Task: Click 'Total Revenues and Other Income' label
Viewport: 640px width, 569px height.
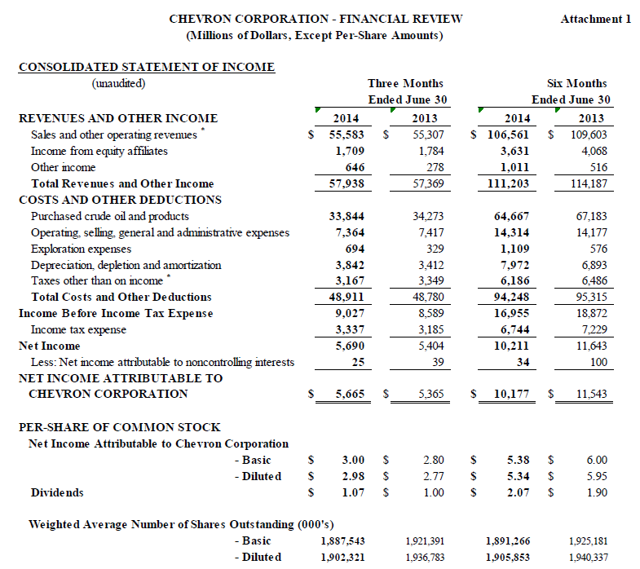Action: 122,183
